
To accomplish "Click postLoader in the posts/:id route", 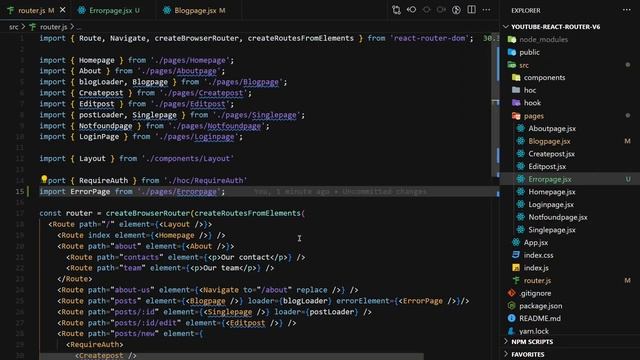I will 331,312.
